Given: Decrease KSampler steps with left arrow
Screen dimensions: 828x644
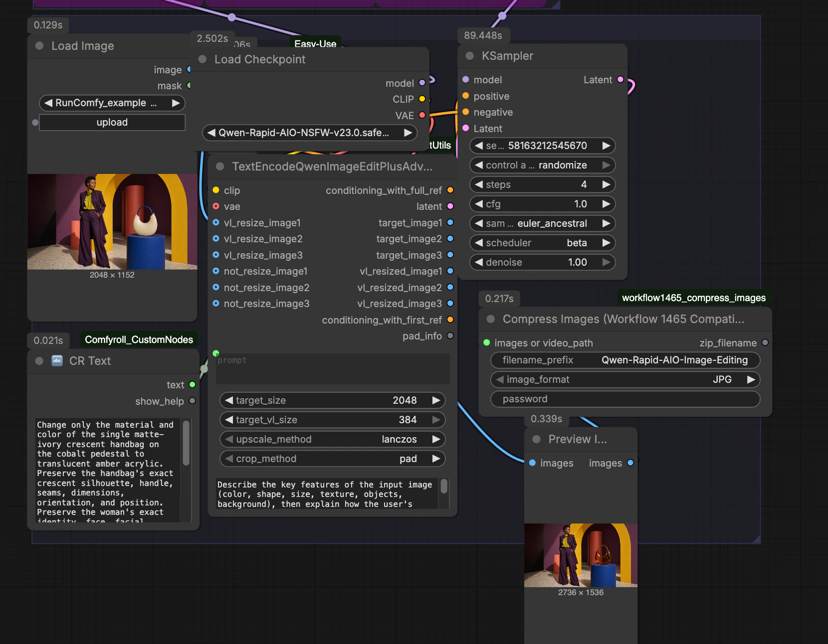Looking at the screenshot, I should pos(479,184).
